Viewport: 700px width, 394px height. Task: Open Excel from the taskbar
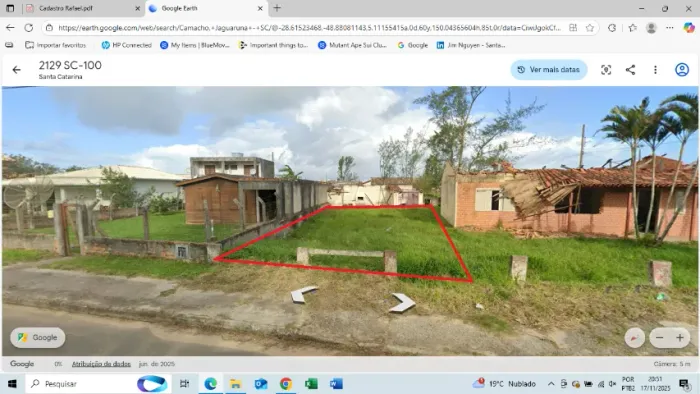pos(311,384)
